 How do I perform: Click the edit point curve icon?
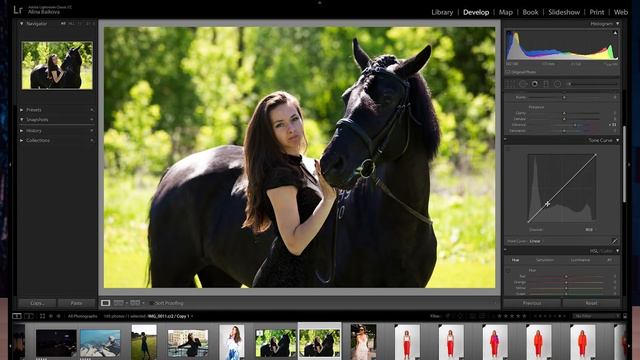click(614, 241)
